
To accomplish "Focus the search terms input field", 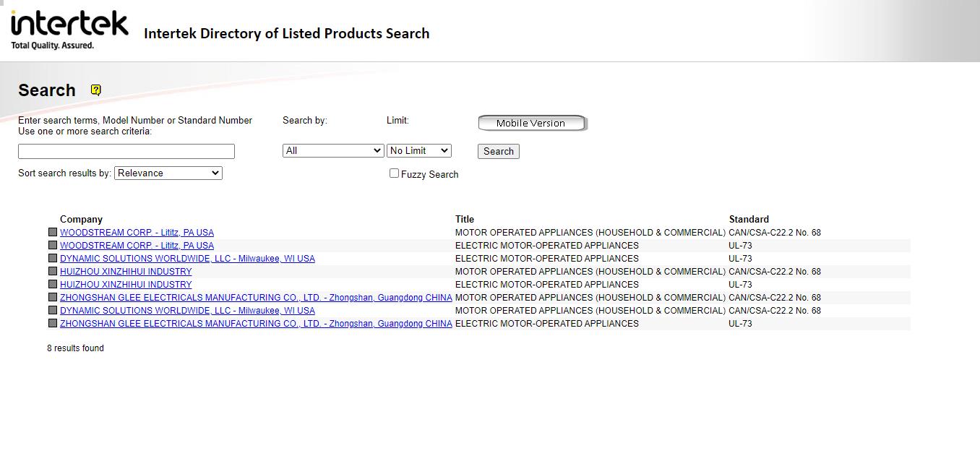I will point(126,151).
